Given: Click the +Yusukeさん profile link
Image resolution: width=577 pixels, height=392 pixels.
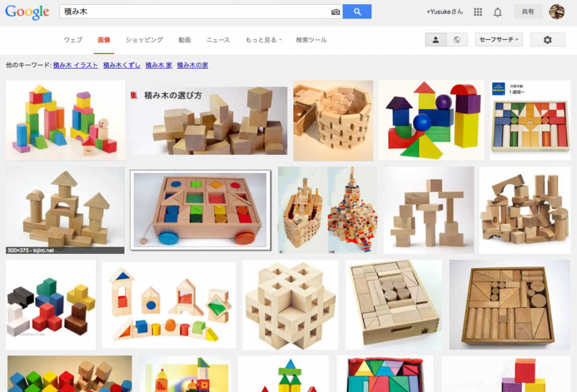Looking at the screenshot, I should tap(444, 12).
